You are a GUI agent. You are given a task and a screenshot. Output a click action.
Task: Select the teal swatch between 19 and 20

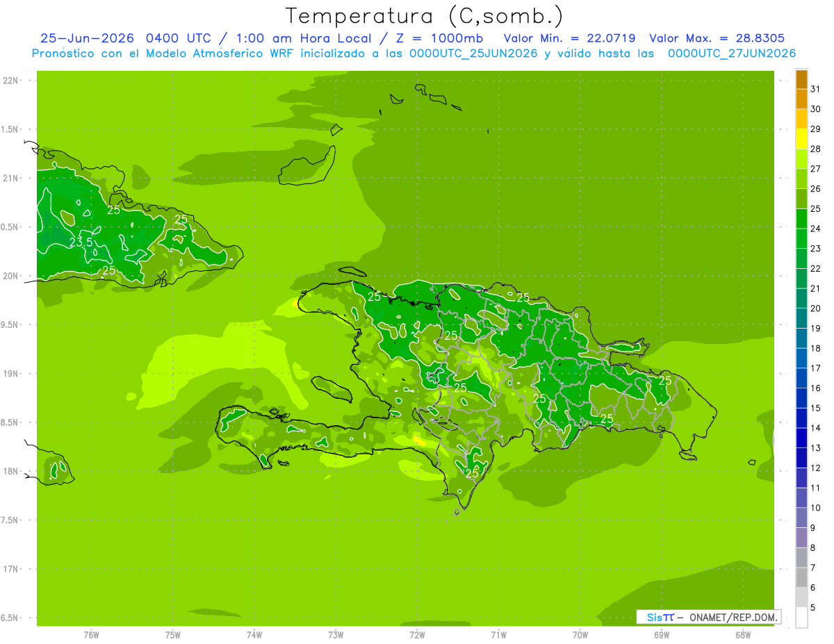pos(801,318)
